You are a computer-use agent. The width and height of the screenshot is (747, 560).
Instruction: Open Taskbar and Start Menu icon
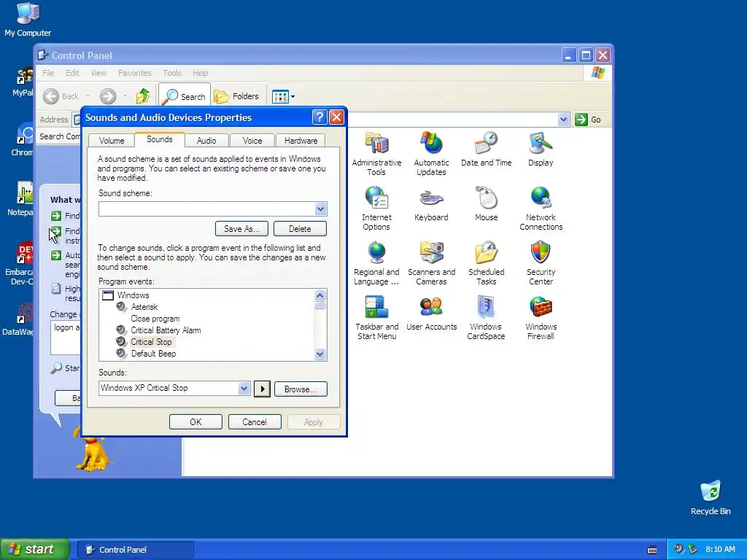coord(377,318)
